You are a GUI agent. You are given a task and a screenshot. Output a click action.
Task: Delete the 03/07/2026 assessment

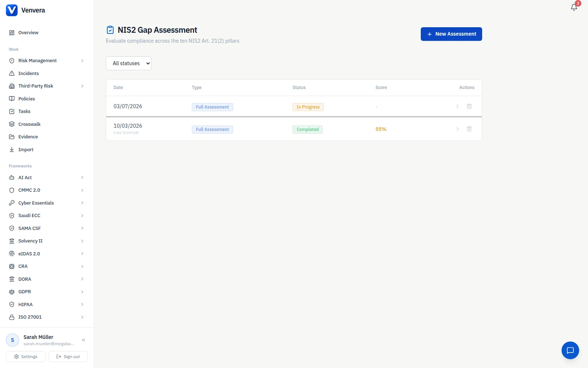tap(469, 106)
